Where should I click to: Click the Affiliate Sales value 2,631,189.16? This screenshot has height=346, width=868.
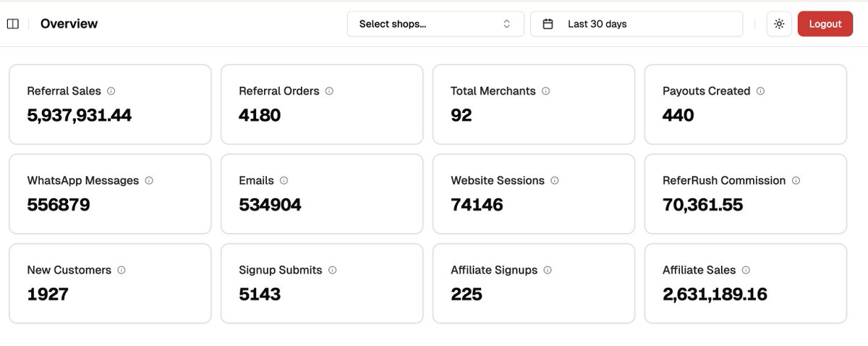click(715, 295)
